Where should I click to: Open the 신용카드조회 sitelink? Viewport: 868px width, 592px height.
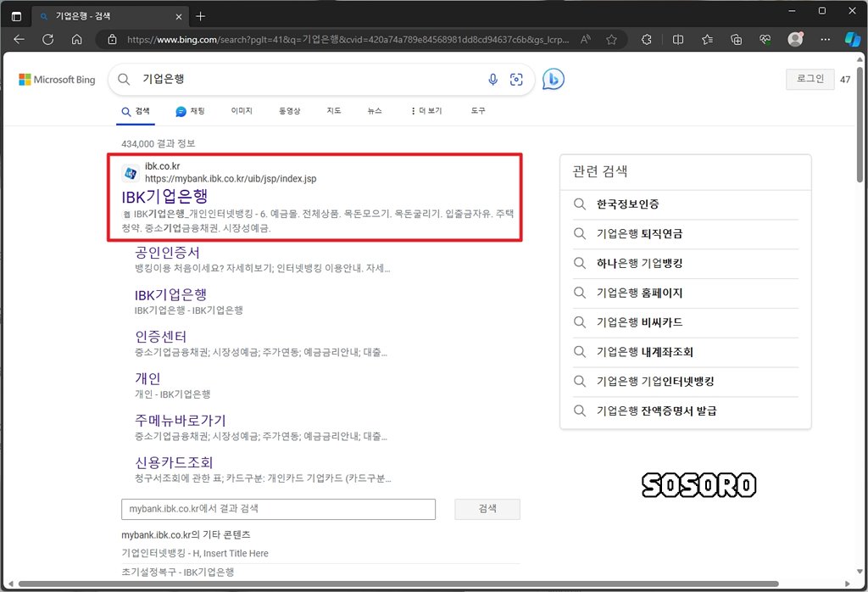pyautogui.click(x=174, y=463)
